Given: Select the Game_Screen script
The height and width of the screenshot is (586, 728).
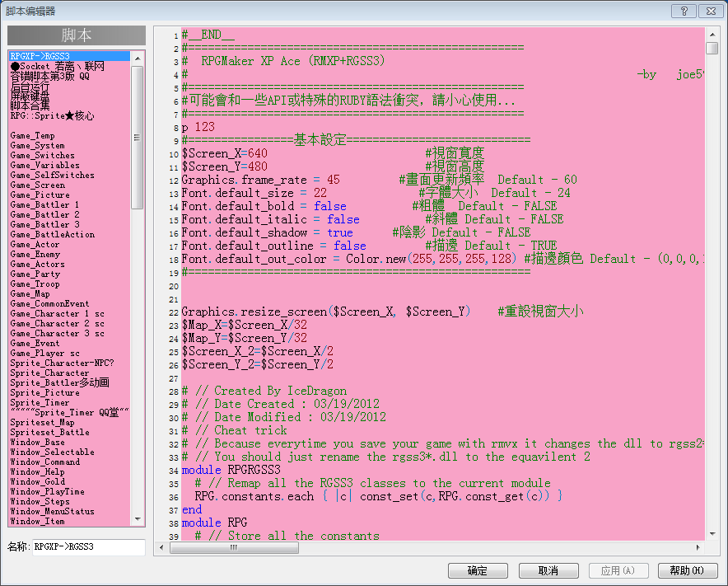Looking at the screenshot, I should tap(70, 185).
